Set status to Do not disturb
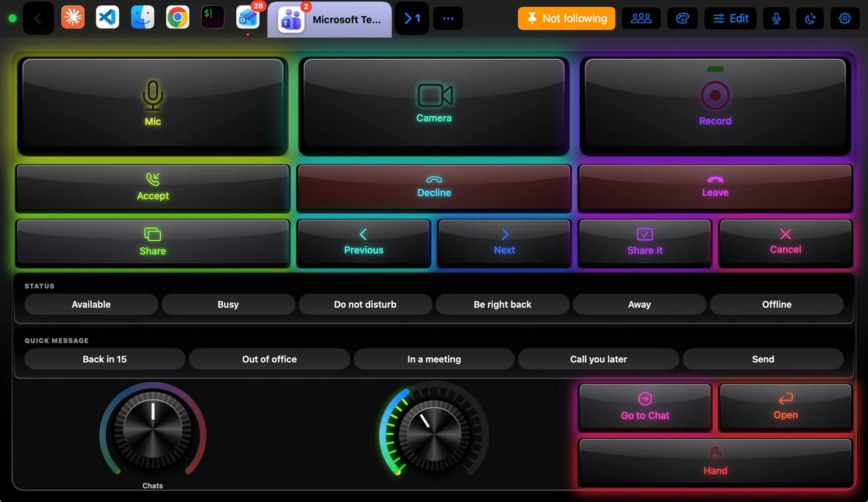 coord(365,304)
